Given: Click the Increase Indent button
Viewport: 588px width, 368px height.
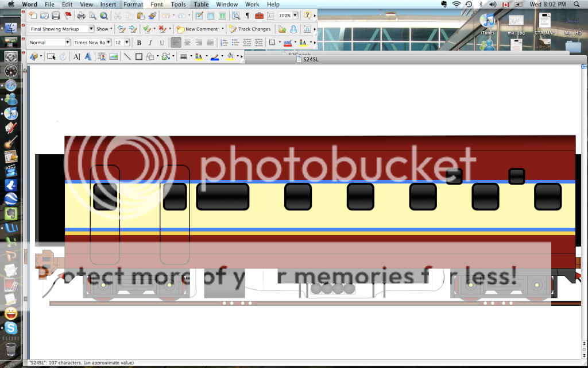Looking at the screenshot, I should (259, 43).
